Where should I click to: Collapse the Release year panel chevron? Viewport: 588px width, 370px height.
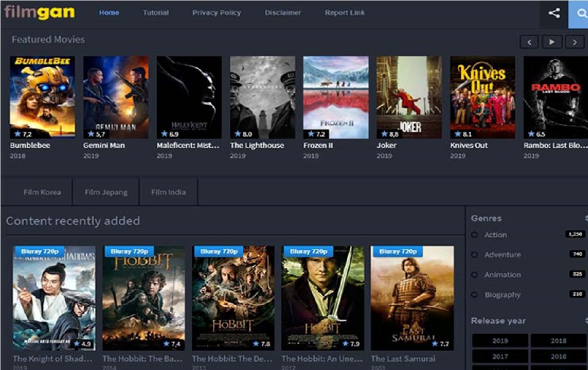coord(586,321)
